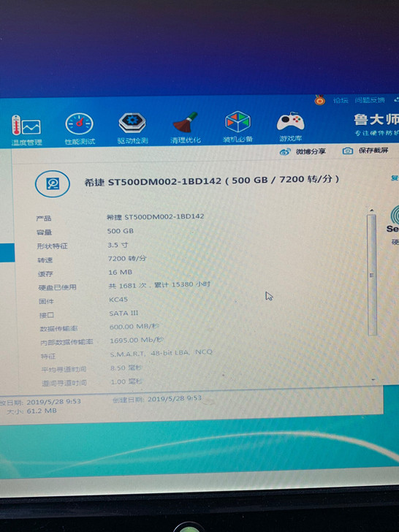The image size is (399, 532).
Task: Click the scrollbar down arrow
Action: tap(373, 380)
